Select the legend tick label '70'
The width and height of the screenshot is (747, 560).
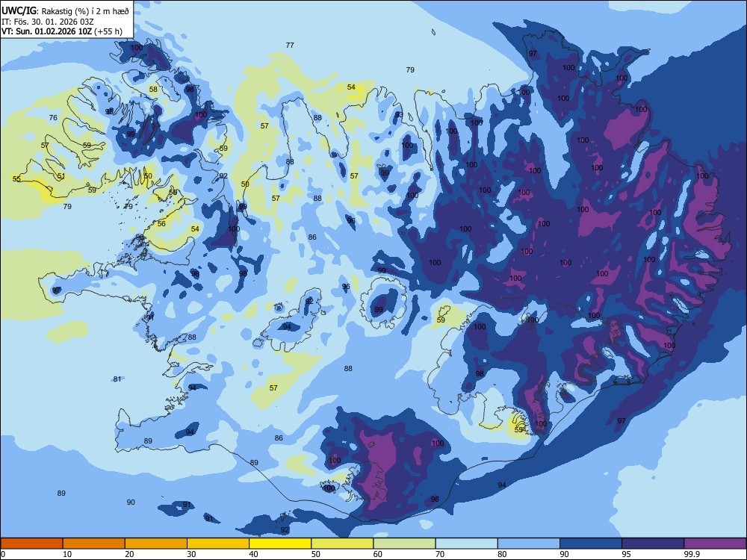coord(440,554)
